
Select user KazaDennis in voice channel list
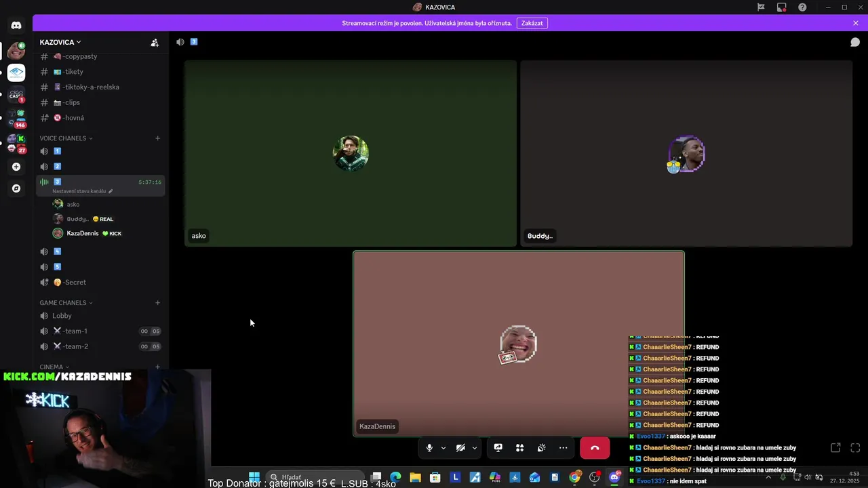(x=107, y=233)
